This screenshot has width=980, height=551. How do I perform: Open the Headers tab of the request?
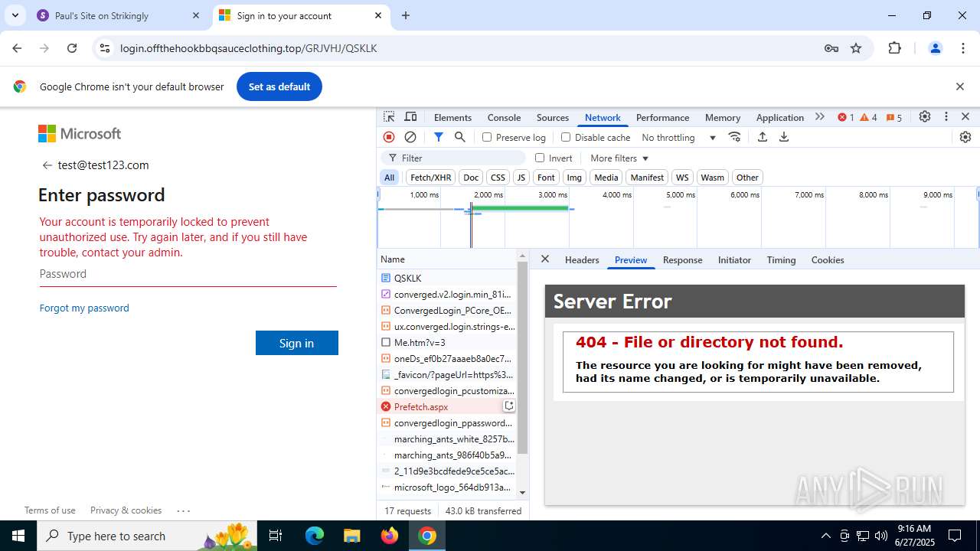click(x=582, y=260)
